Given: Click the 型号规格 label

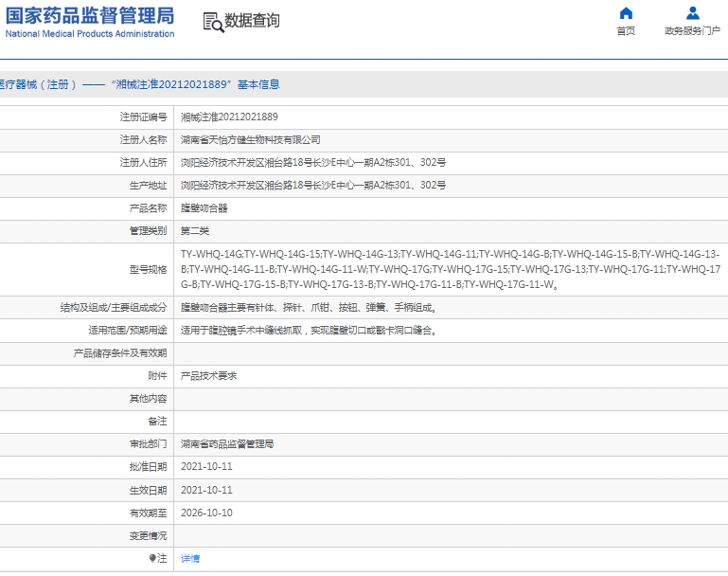Looking at the screenshot, I should click(x=148, y=269).
